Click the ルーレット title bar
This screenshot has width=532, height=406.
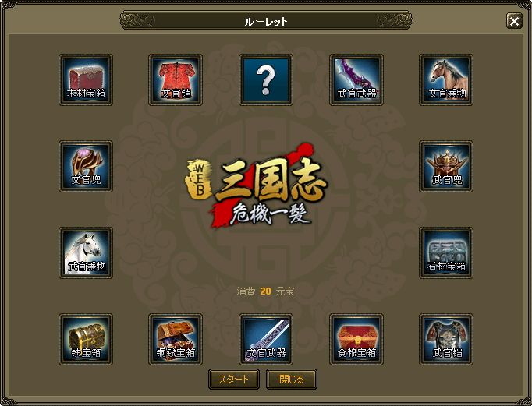click(266, 20)
